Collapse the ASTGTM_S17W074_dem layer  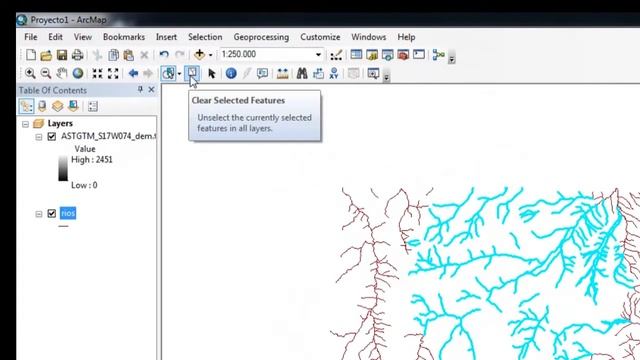pos(38,137)
